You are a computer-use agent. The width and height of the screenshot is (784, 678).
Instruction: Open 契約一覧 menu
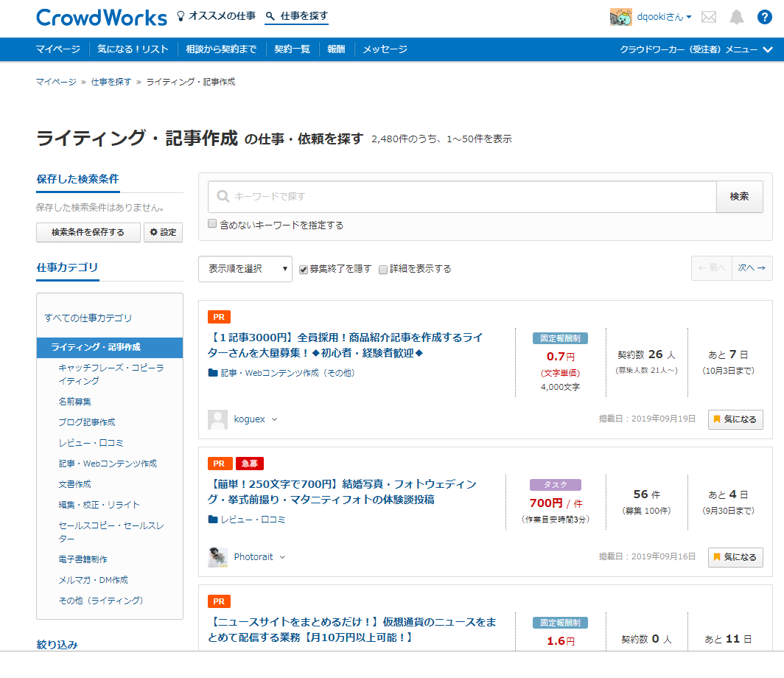click(x=292, y=49)
